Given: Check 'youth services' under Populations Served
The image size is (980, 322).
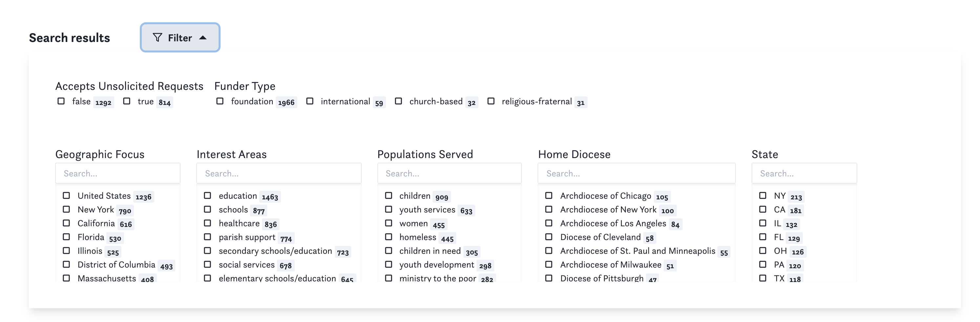Looking at the screenshot, I should click(x=389, y=209).
